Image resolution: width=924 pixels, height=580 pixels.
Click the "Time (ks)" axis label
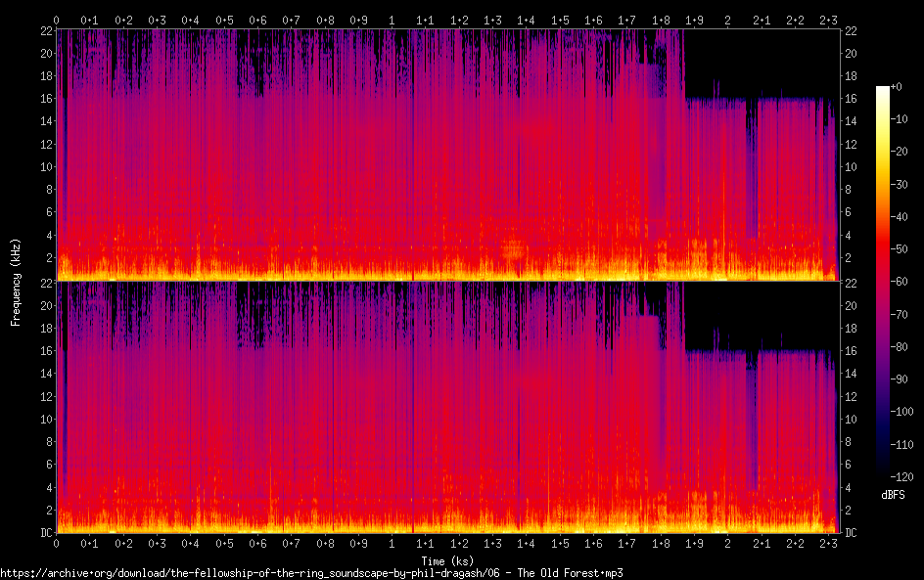coord(447,560)
